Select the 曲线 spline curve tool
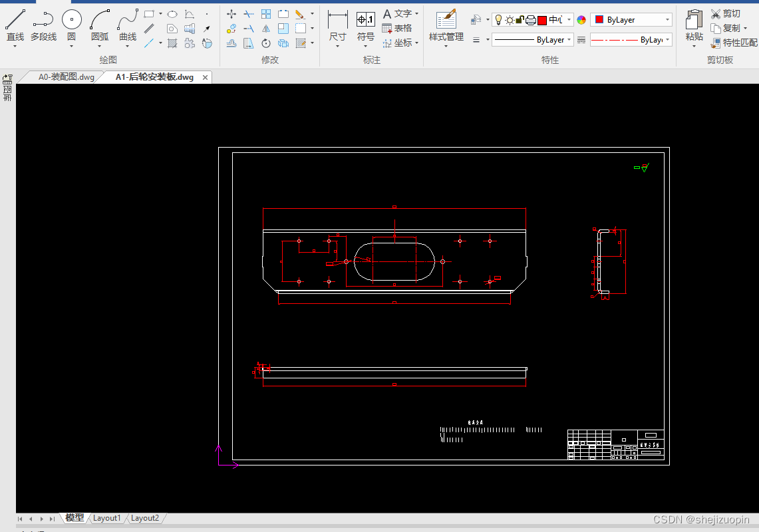 pos(128,24)
